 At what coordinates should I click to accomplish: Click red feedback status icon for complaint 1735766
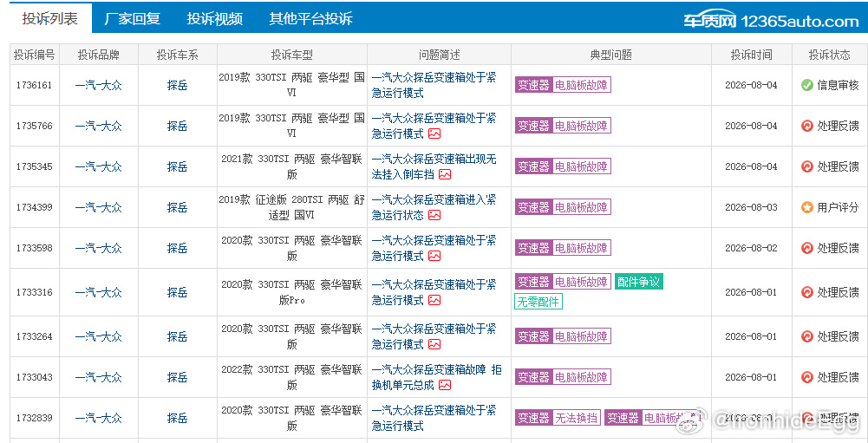pyautogui.click(x=807, y=126)
